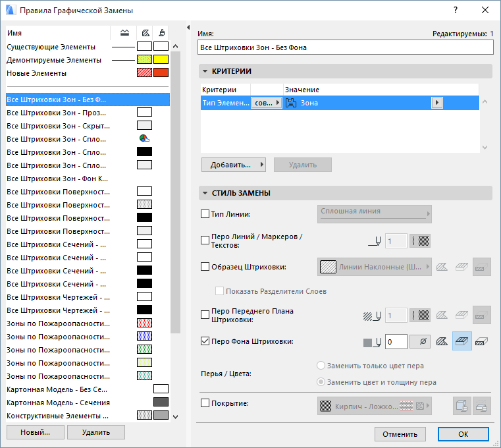Open the сов... comparison operator dropdown

click(267, 103)
